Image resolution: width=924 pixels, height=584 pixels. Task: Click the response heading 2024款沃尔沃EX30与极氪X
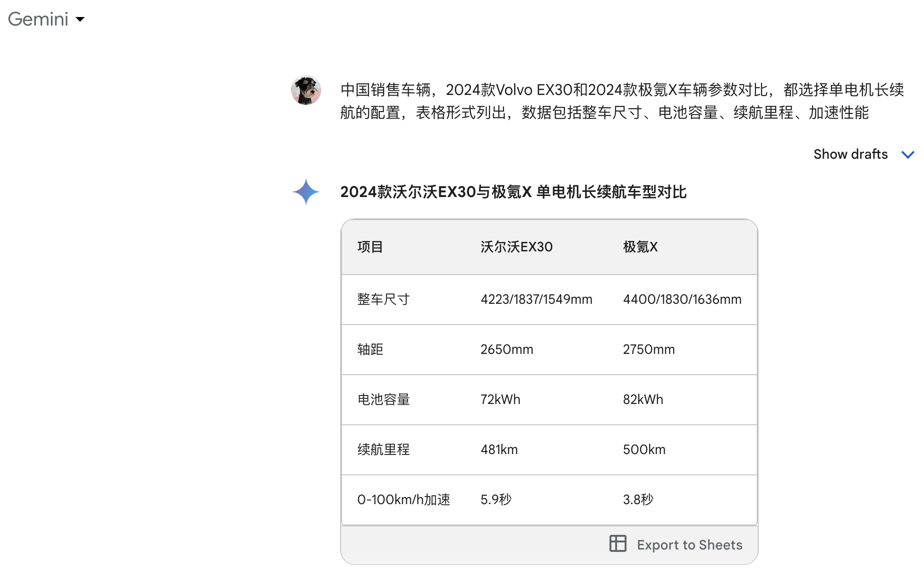(x=513, y=192)
